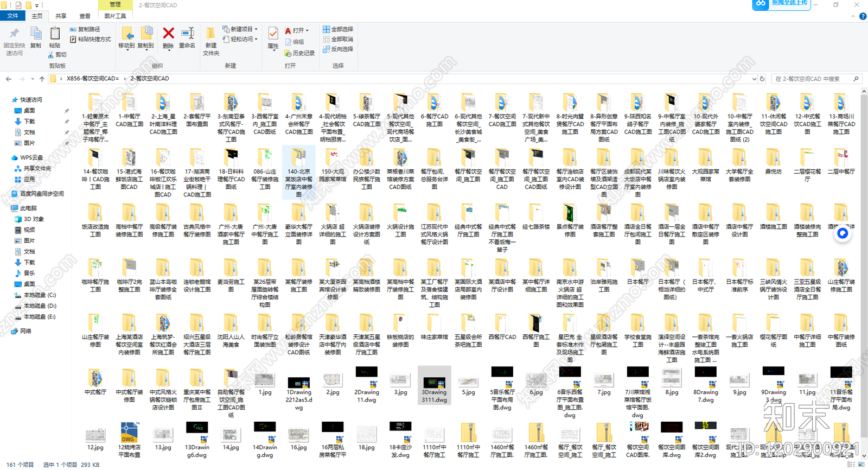Click the Cut scissors icon

[51, 55]
